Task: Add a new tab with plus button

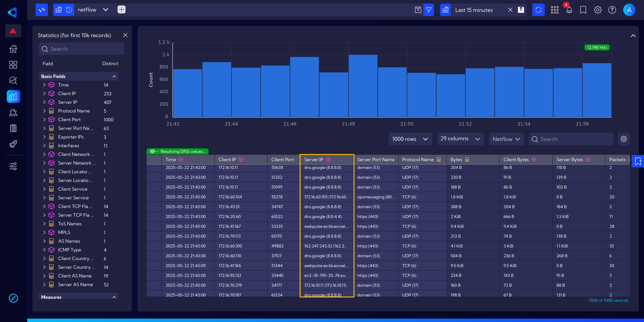Action: click(x=122, y=10)
